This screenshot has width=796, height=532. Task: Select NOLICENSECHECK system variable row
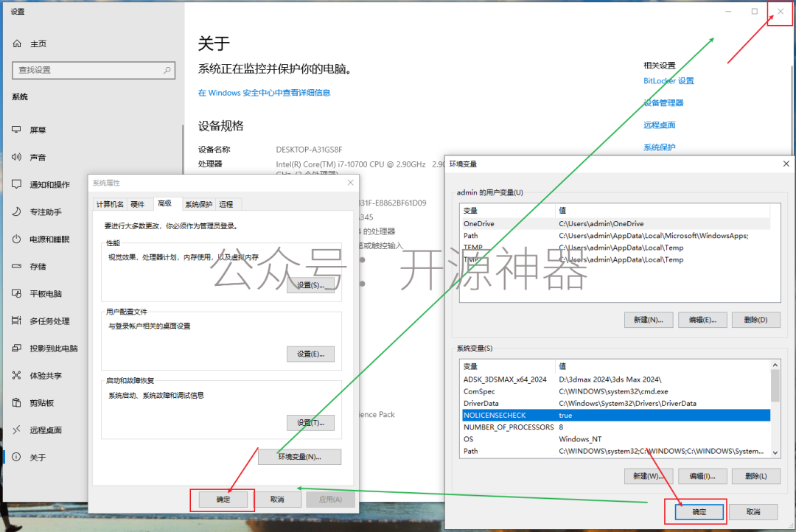click(615, 416)
